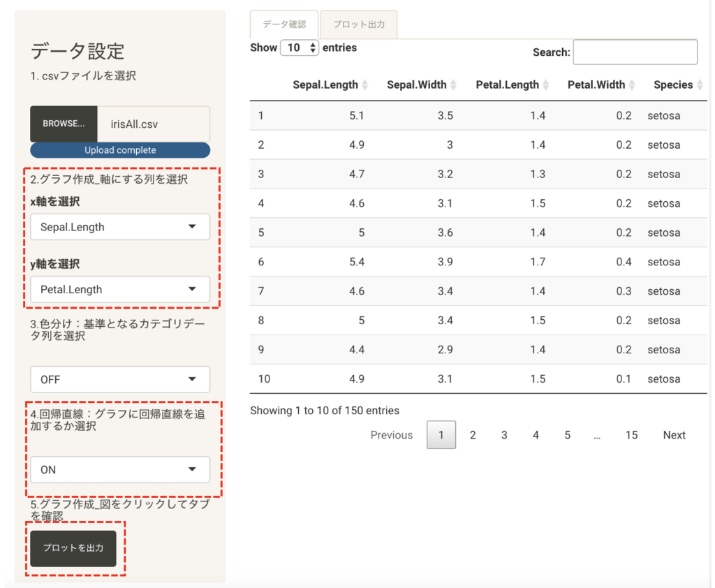715x588 pixels.
Task: Go to the Next page
Action: pos(674,435)
